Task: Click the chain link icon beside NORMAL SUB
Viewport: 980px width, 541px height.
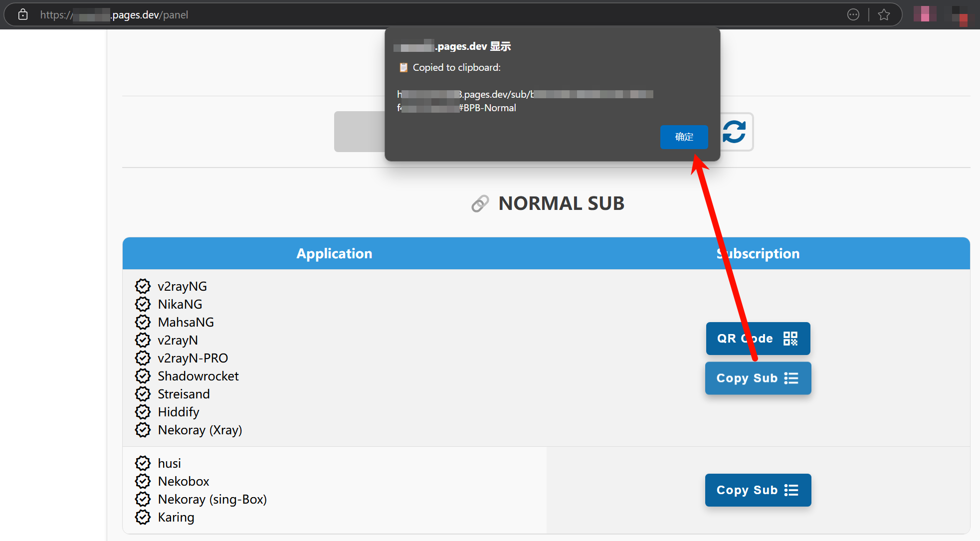Action: 480,204
